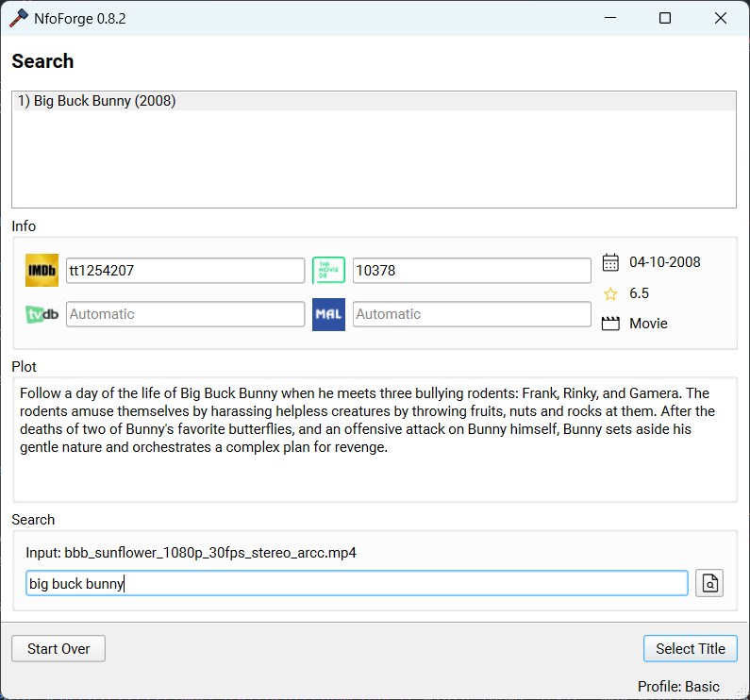Click the Input filename bbb_sunflower text
This screenshot has width=750, height=700.
[191, 553]
